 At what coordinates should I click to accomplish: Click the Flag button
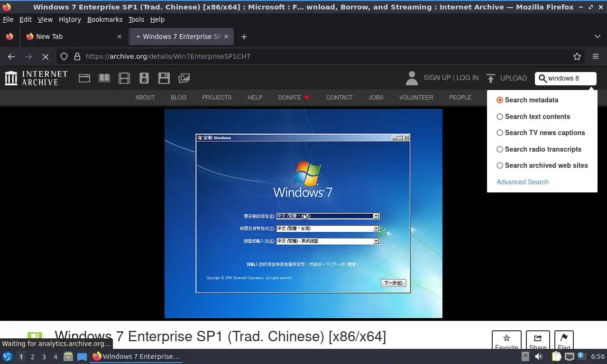564,341
